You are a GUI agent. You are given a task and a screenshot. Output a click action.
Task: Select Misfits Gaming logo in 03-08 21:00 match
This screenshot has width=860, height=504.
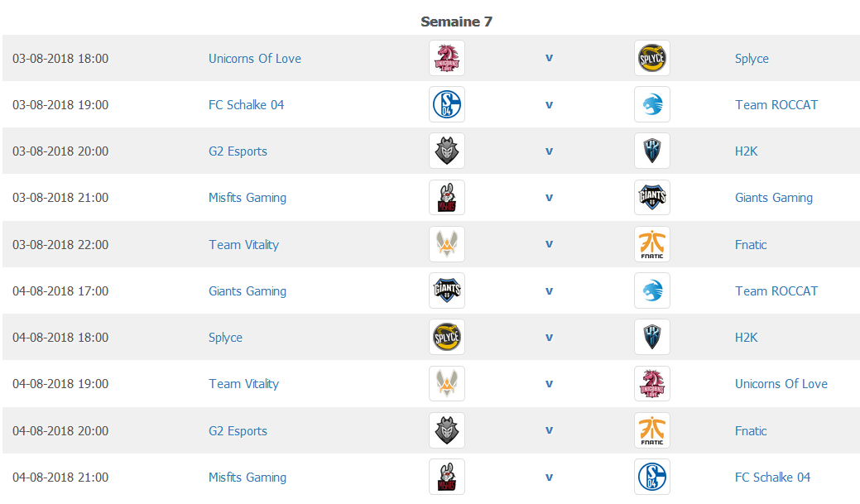(x=447, y=198)
